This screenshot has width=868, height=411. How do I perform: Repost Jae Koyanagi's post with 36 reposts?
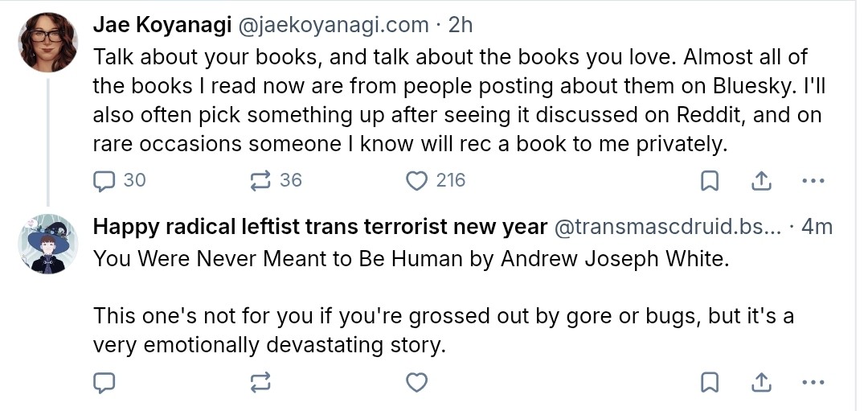276,181
